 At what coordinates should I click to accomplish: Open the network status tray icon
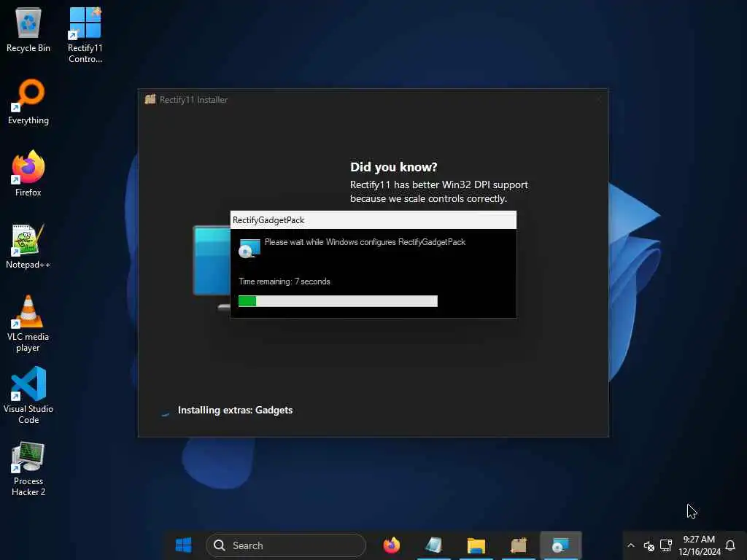point(666,545)
